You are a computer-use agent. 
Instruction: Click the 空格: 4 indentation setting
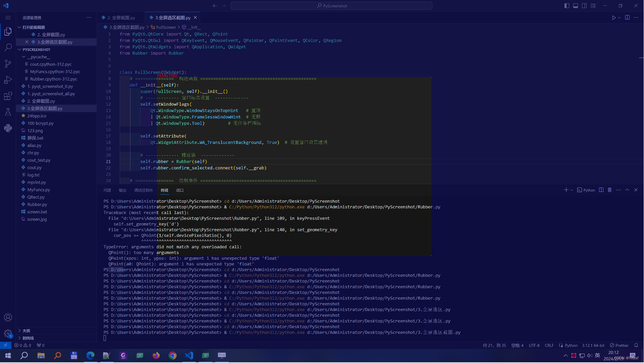tap(518, 346)
